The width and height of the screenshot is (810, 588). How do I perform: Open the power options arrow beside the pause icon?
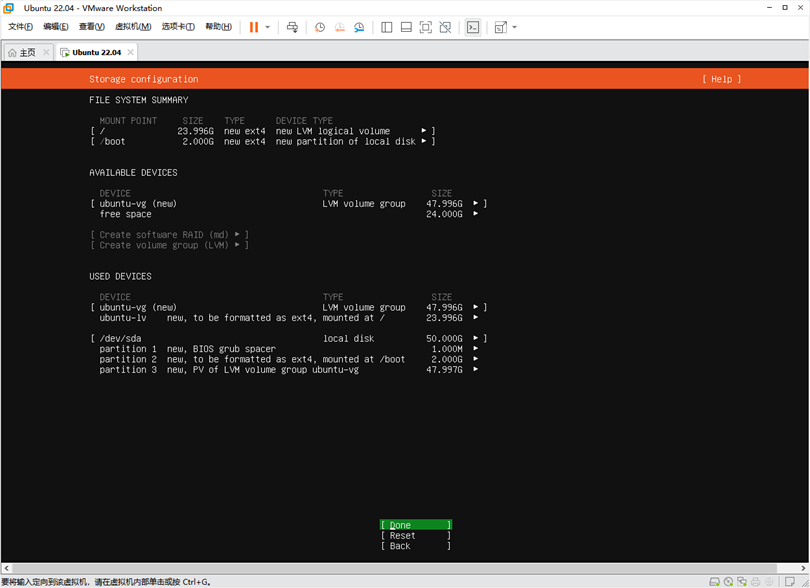[x=268, y=27]
